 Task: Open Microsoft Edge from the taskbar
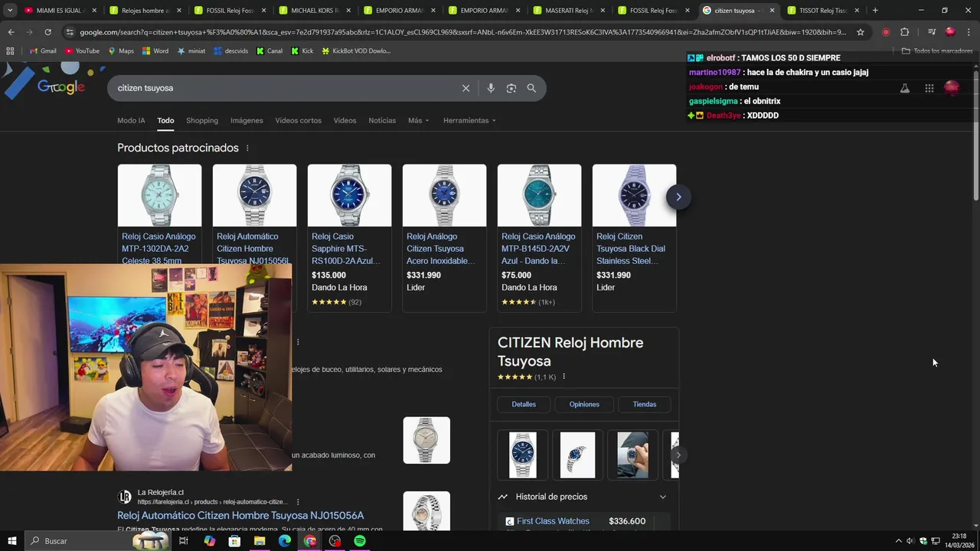(285, 541)
